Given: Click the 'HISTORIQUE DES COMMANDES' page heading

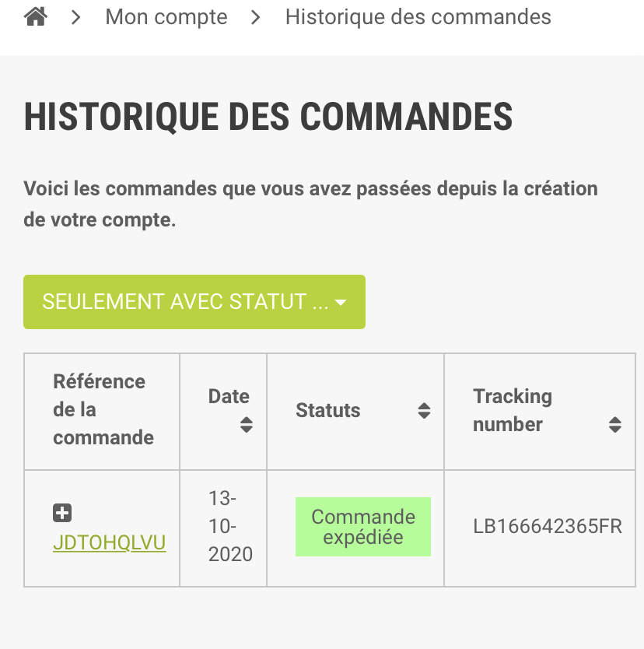Looking at the screenshot, I should coord(268,117).
